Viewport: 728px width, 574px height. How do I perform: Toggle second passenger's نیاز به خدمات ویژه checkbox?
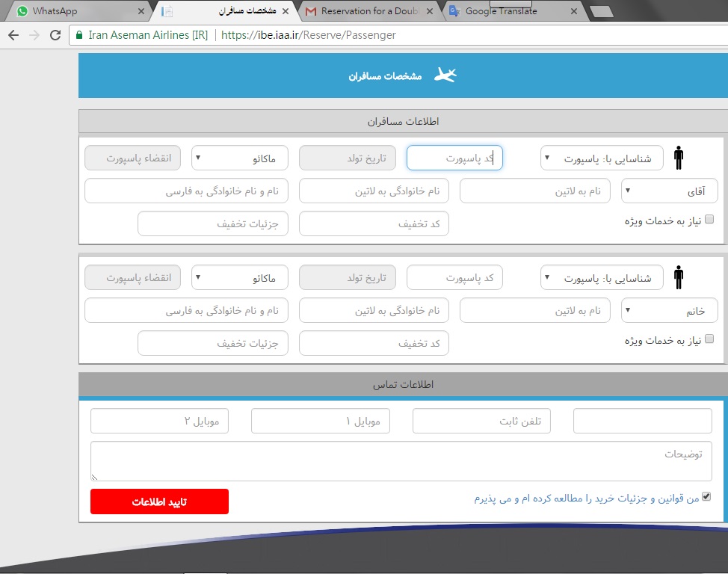coord(709,339)
